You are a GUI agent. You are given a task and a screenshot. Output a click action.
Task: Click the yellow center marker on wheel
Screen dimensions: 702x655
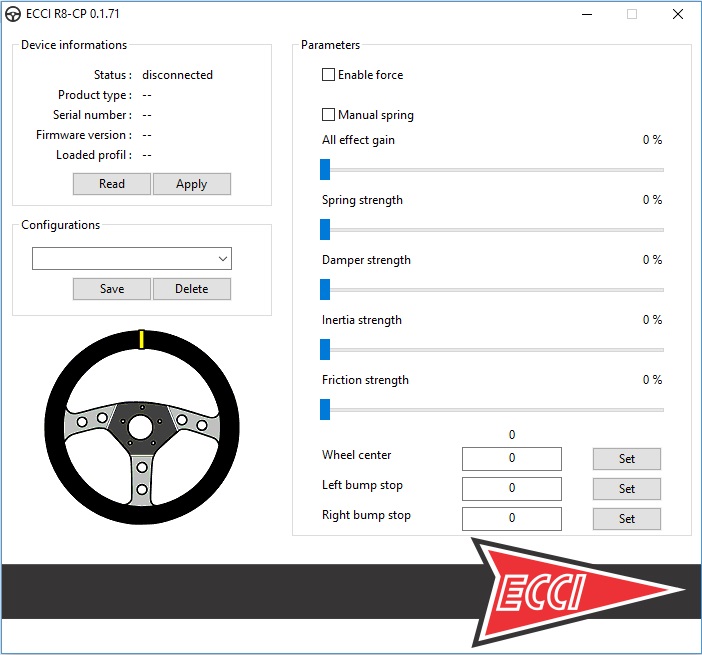[141, 339]
